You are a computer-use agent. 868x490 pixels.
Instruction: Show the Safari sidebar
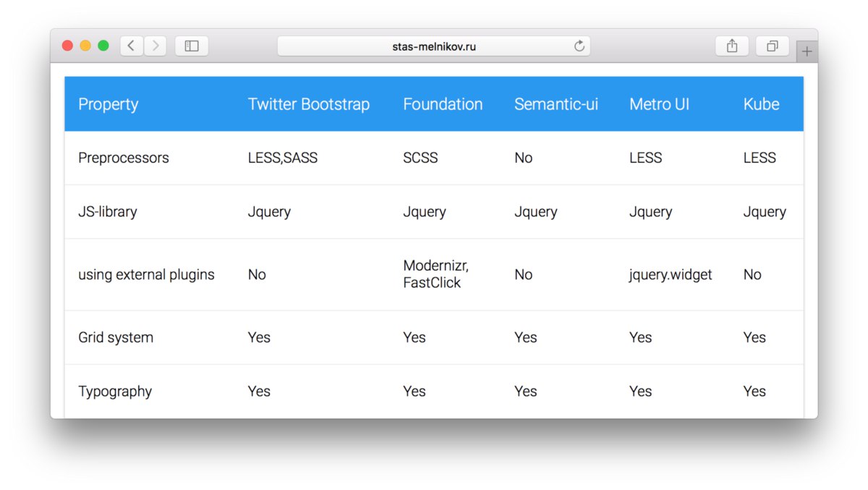pos(192,46)
